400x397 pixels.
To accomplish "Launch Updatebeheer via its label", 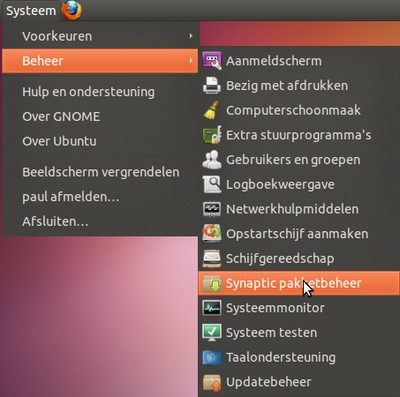I will (x=268, y=382).
